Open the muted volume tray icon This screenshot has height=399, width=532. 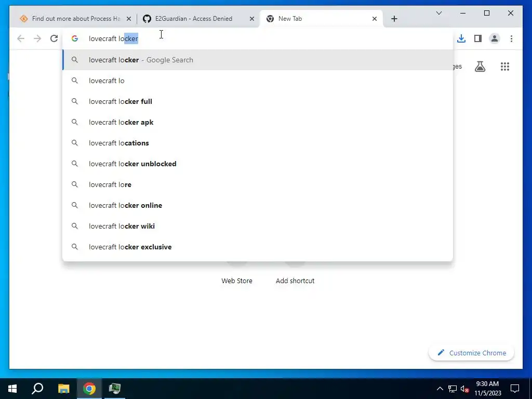465,389
